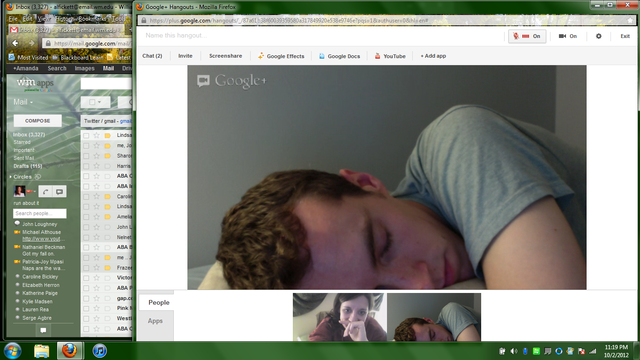Screen dimensions: 640x360
Task: Open chat with John Loughney
Action: point(40,224)
